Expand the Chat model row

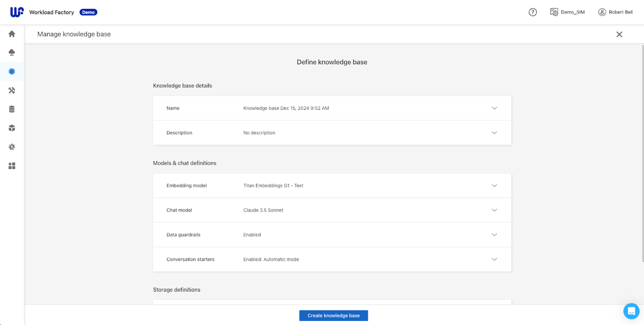[494, 210]
